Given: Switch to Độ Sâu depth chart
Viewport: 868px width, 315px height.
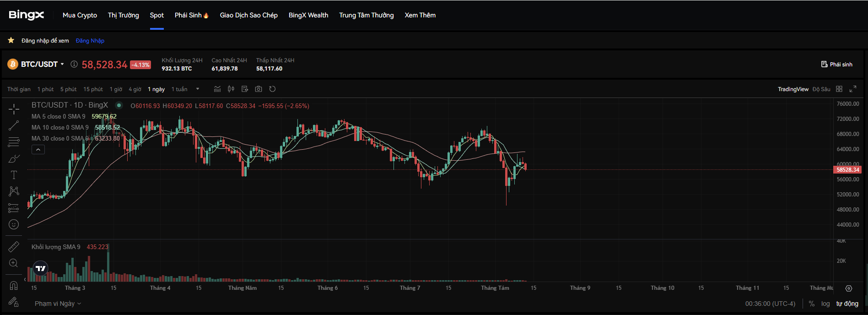Looking at the screenshot, I should click(x=821, y=89).
